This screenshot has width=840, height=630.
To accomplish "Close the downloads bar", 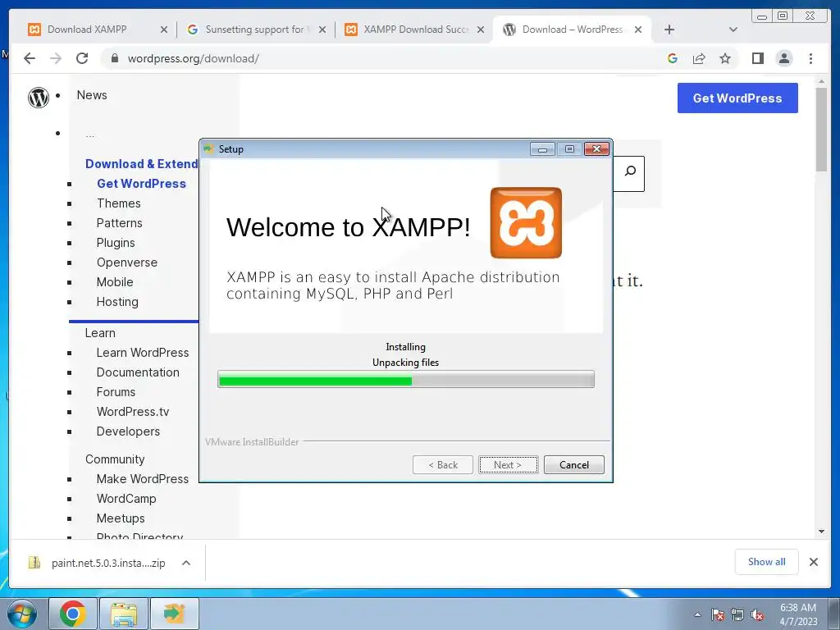I will (x=813, y=562).
